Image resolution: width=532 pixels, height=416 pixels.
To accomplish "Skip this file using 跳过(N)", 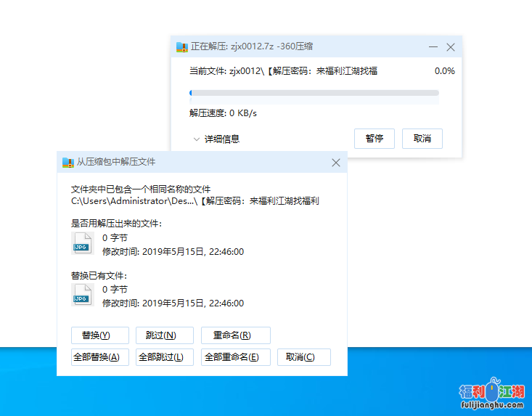I will pos(164,335).
